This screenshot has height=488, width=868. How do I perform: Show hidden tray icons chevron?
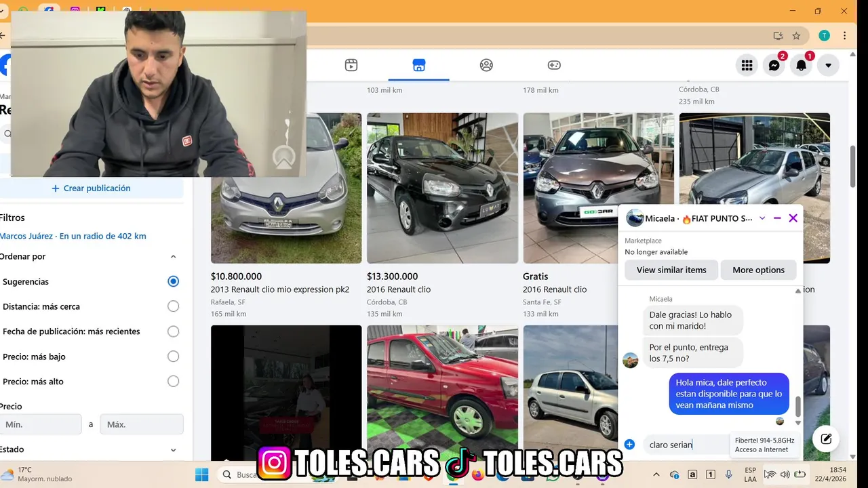click(656, 474)
